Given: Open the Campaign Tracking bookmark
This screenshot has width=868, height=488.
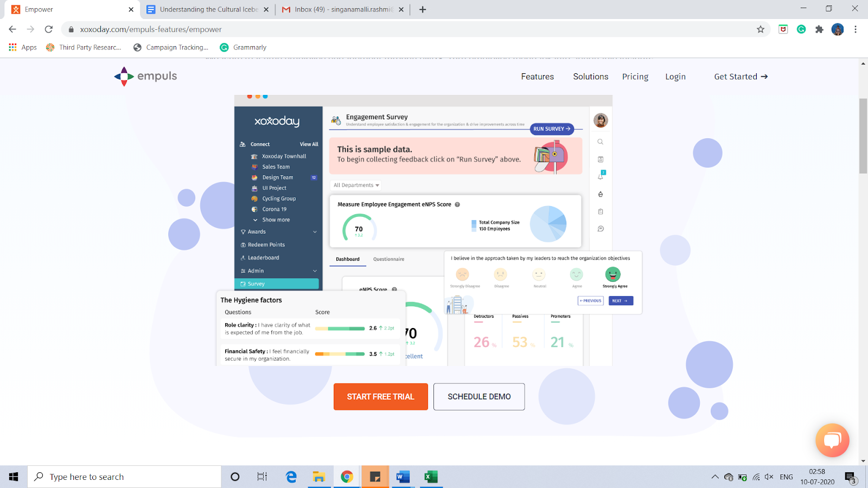Looking at the screenshot, I should [171, 47].
